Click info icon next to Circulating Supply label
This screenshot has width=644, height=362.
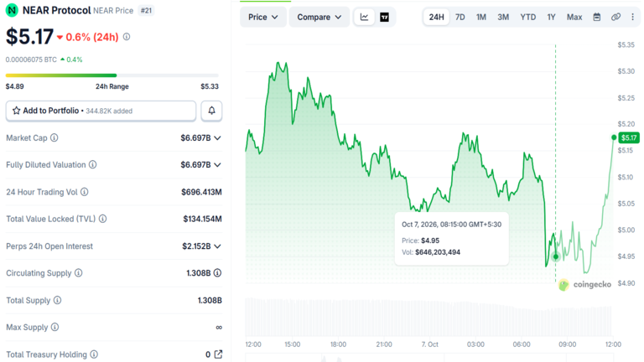click(79, 273)
